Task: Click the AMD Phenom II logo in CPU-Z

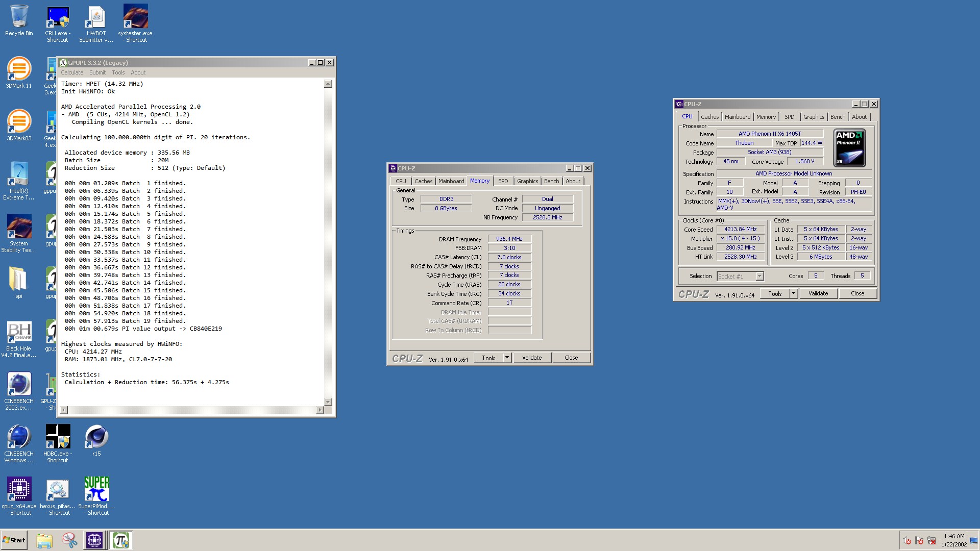Action: click(849, 148)
